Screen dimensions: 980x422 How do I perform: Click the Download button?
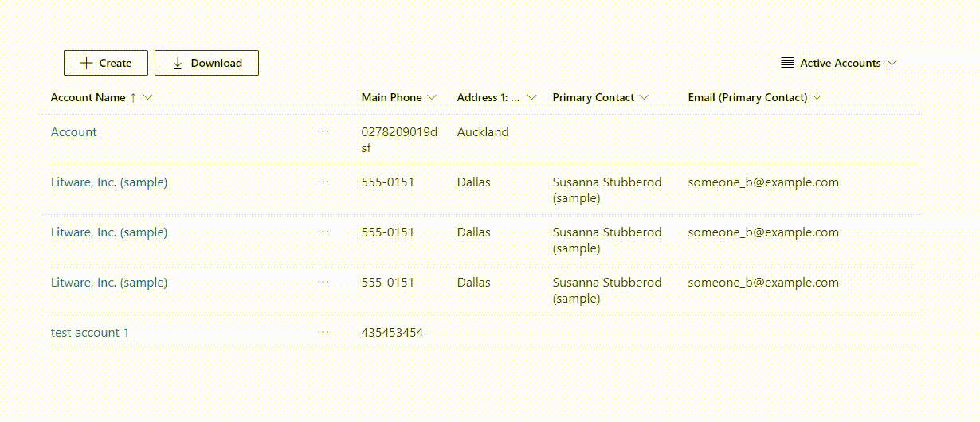pyautogui.click(x=206, y=63)
